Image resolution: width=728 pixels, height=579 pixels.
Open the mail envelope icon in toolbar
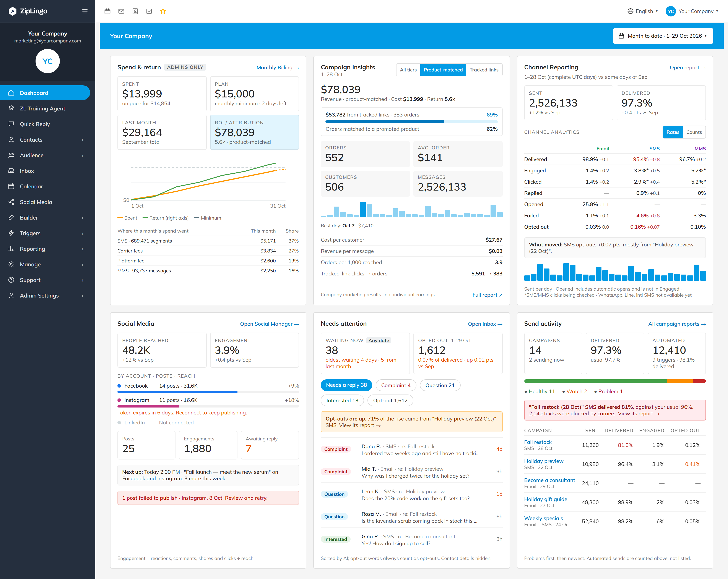tap(121, 11)
